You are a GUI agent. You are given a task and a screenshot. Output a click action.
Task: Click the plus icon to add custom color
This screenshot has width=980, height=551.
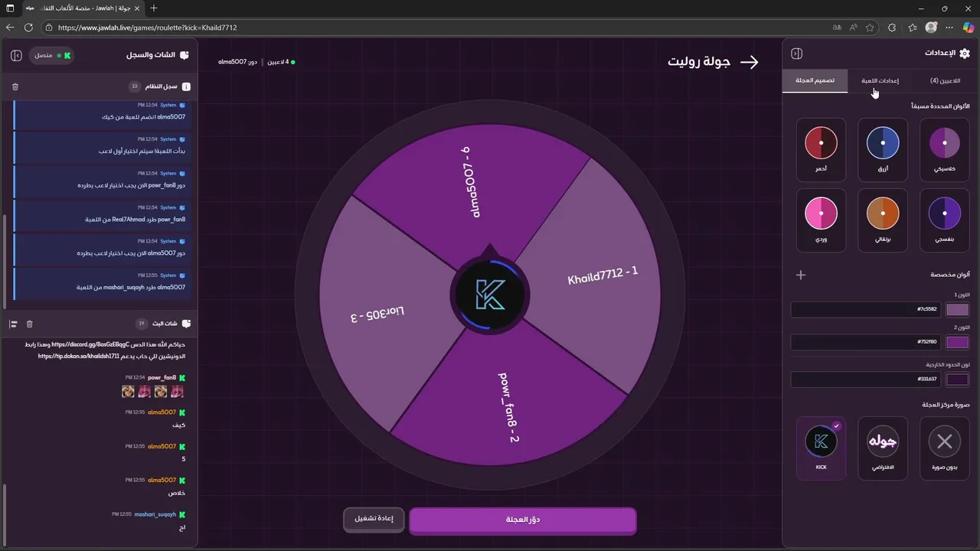coord(801,275)
